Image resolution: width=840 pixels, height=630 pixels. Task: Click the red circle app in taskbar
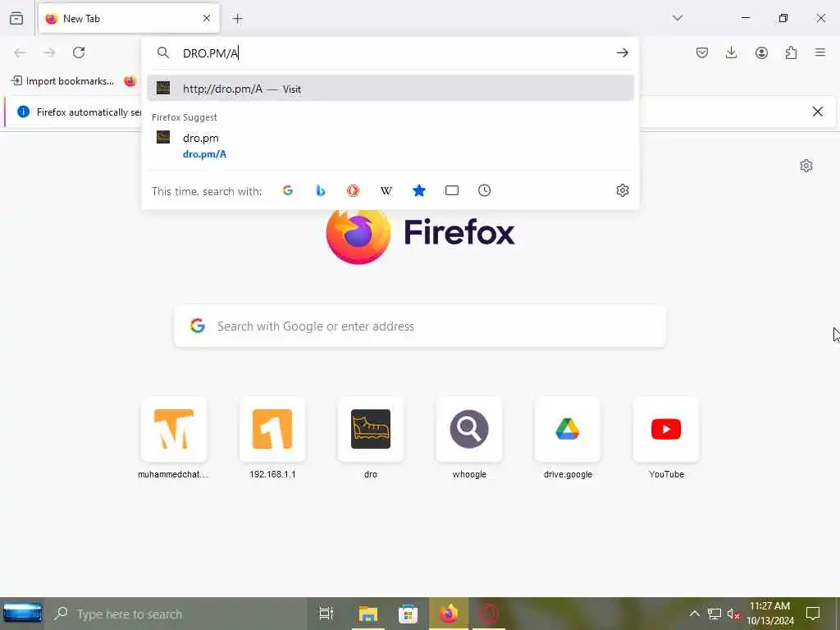pyautogui.click(x=489, y=614)
